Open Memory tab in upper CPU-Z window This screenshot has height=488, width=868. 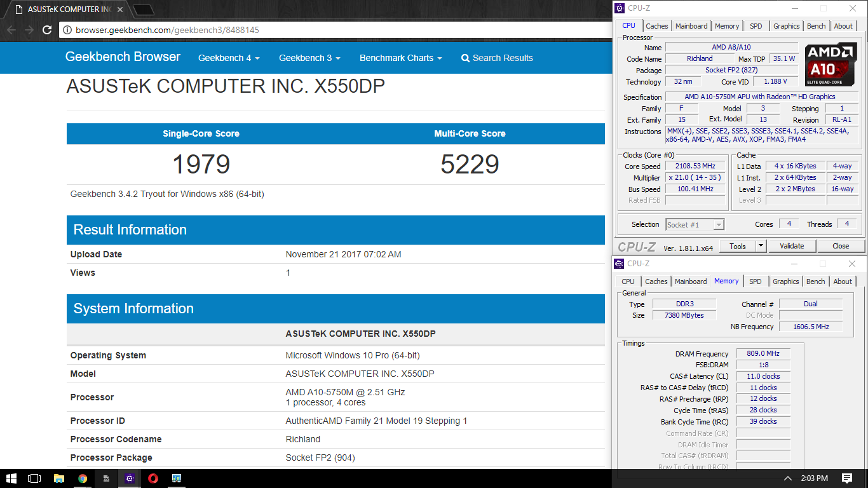pyautogui.click(x=727, y=26)
